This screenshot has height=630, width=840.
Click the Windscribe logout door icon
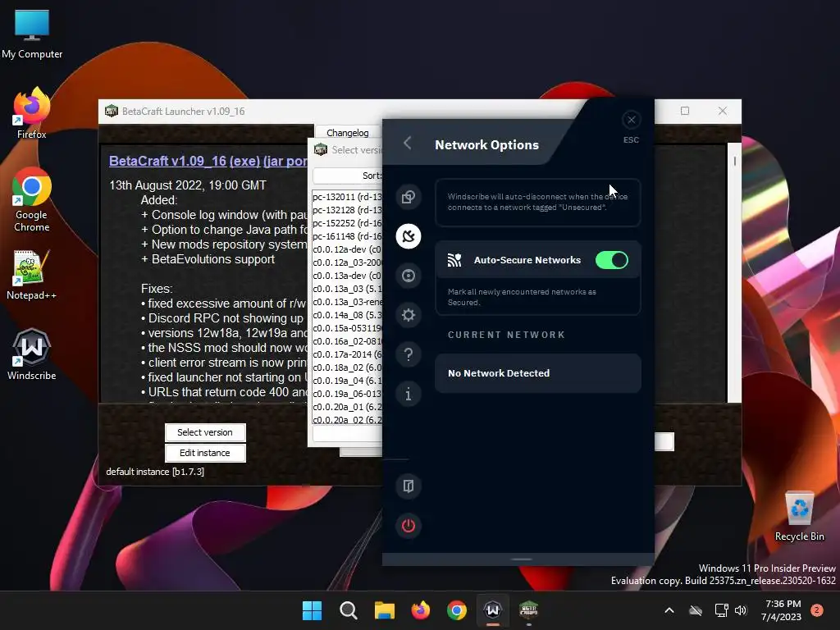(409, 486)
